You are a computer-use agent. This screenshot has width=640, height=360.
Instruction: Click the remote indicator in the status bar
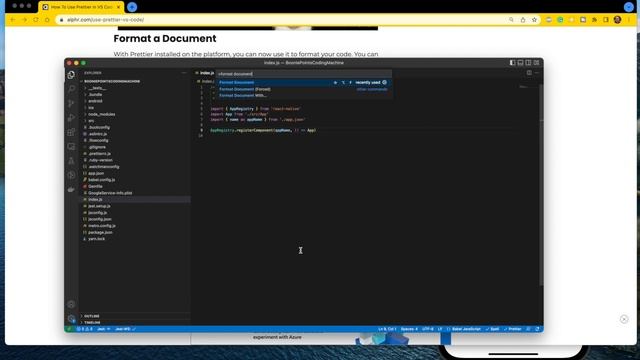[69, 329]
